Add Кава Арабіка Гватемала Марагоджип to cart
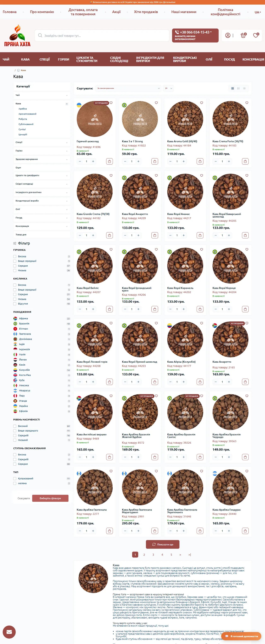 pos(155,531)
